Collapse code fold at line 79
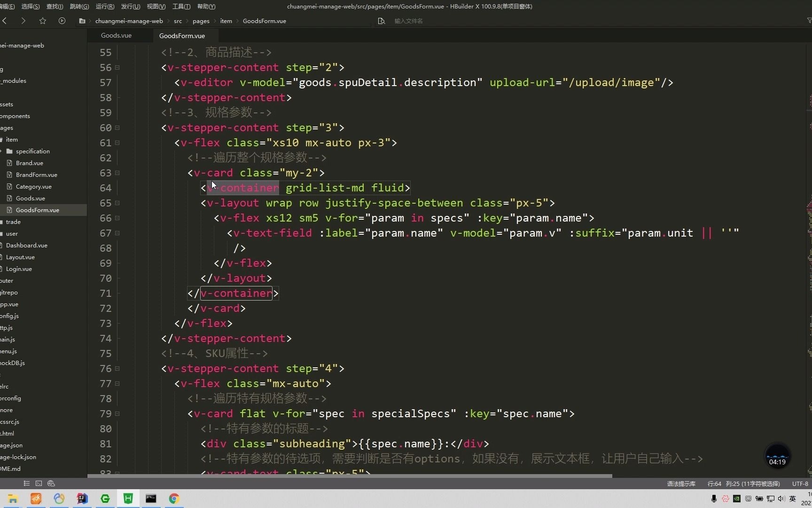 117,413
